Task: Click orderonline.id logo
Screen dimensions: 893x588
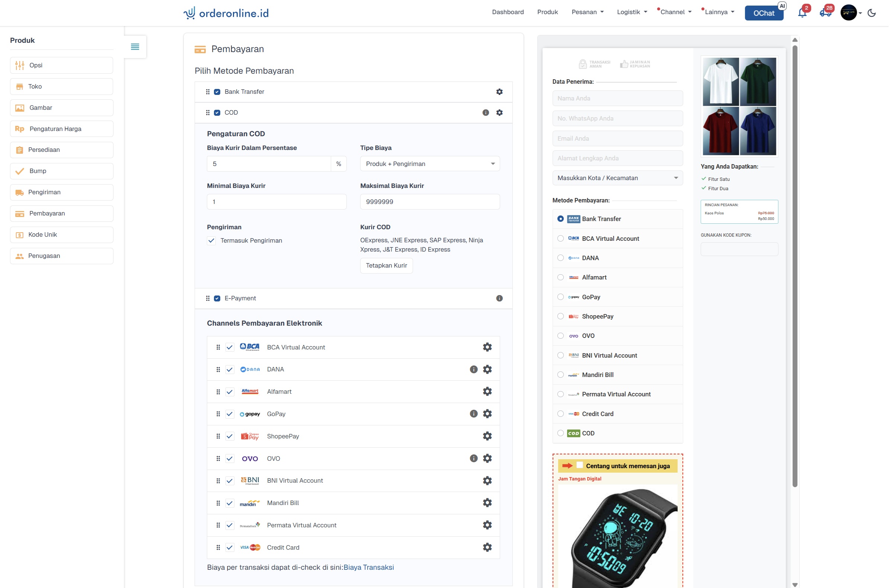Action: (x=227, y=13)
